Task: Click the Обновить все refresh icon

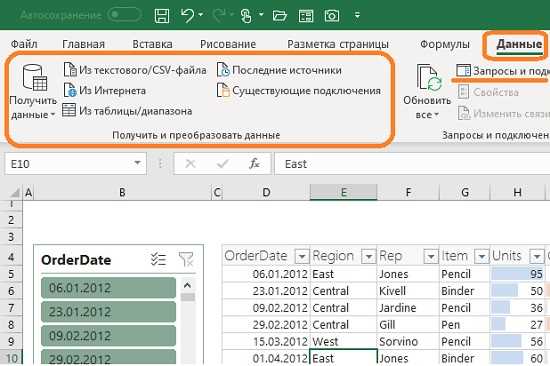Action: [x=429, y=78]
